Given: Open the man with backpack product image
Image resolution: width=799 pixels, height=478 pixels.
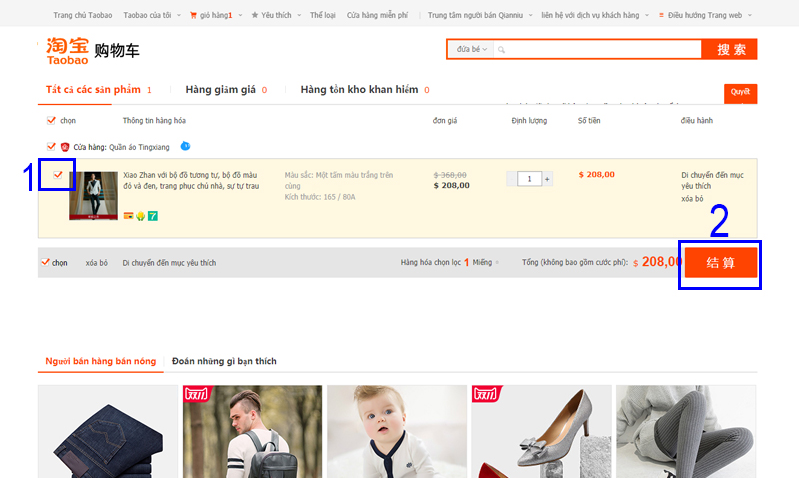Looking at the screenshot, I should [x=252, y=432].
